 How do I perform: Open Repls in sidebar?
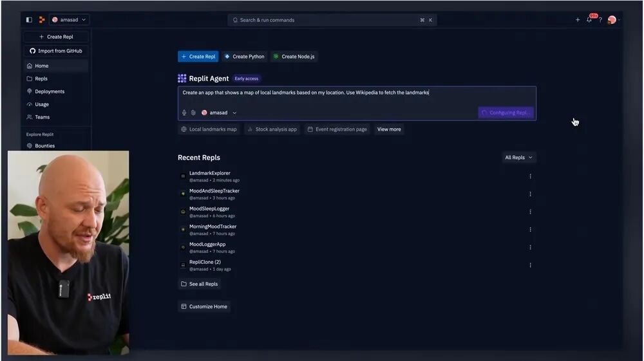[x=56, y=79]
